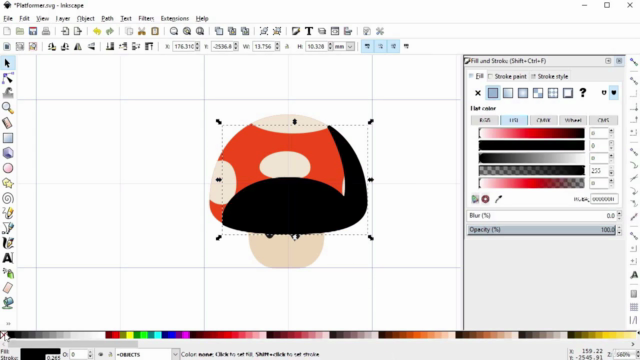
Task: Select the Ellipse circle tool
Action: pyautogui.click(x=7, y=168)
